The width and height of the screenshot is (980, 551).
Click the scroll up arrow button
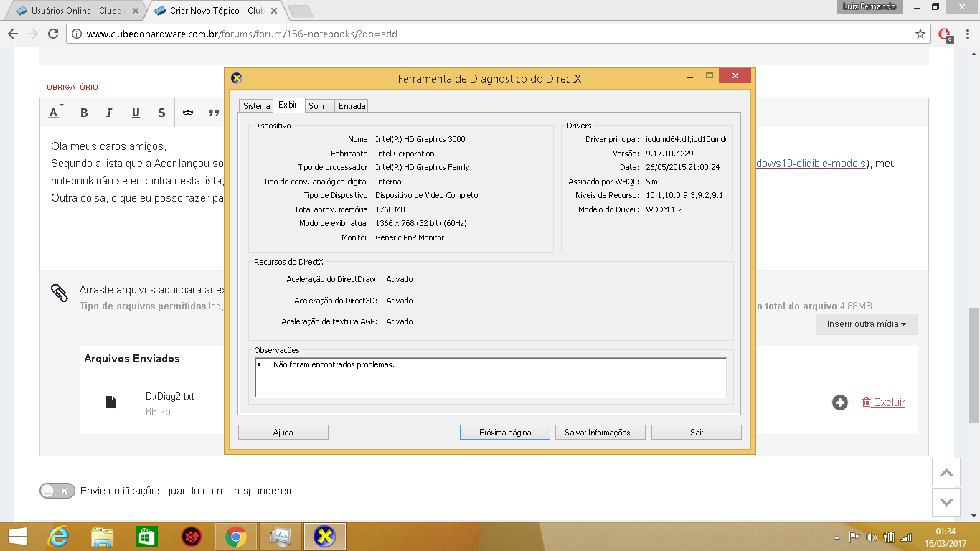[x=946, y=473]
